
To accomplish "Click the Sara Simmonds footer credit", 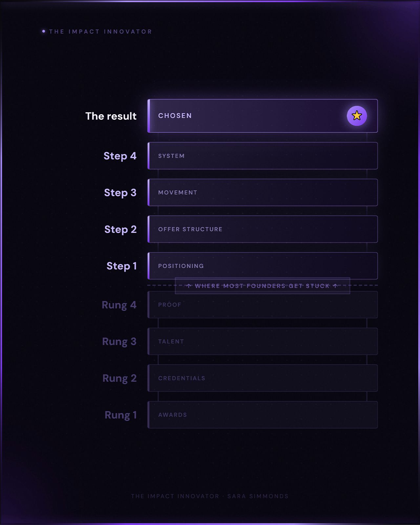I will [258, 496].
